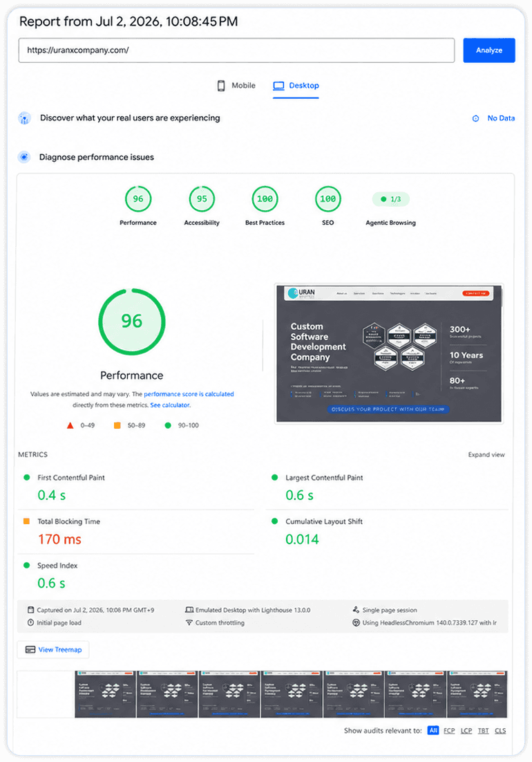Jump to Accessibility score gauge 95

point(202,198)
